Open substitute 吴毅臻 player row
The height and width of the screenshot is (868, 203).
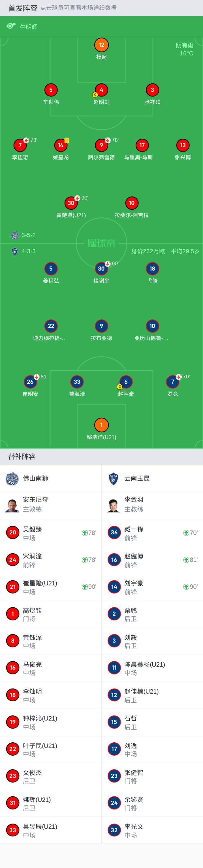[x=50, y=533]
